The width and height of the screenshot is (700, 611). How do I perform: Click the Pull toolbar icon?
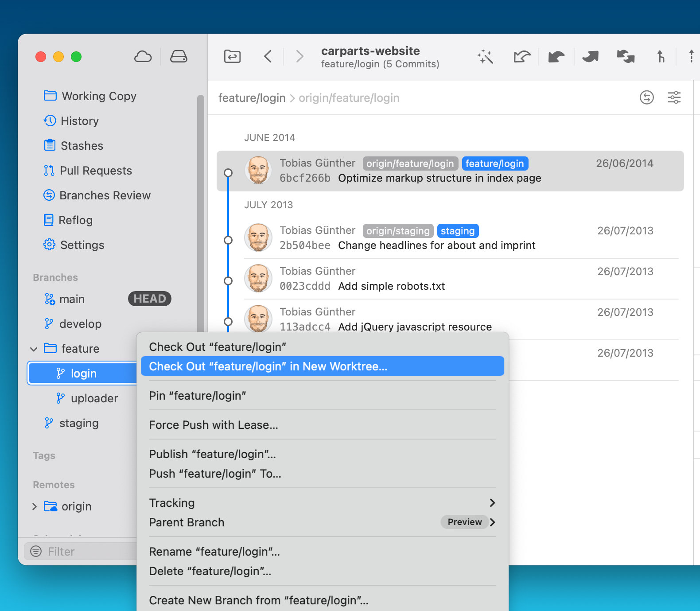pyautogui.click(x=556, y=57)
